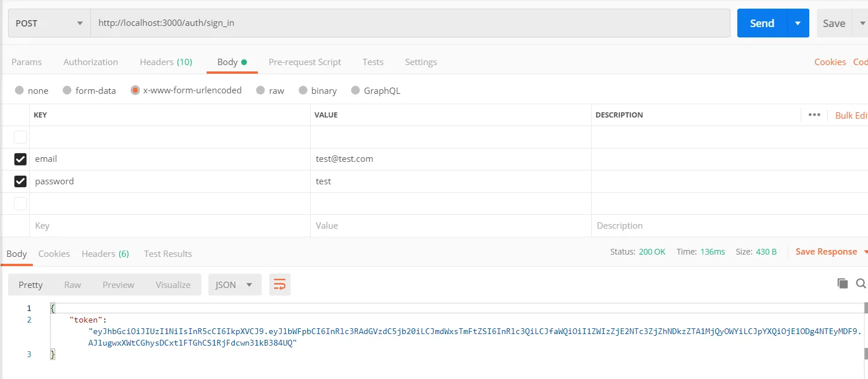Open the POST method dropdown

pyautogui.click(x=50, y=24)
